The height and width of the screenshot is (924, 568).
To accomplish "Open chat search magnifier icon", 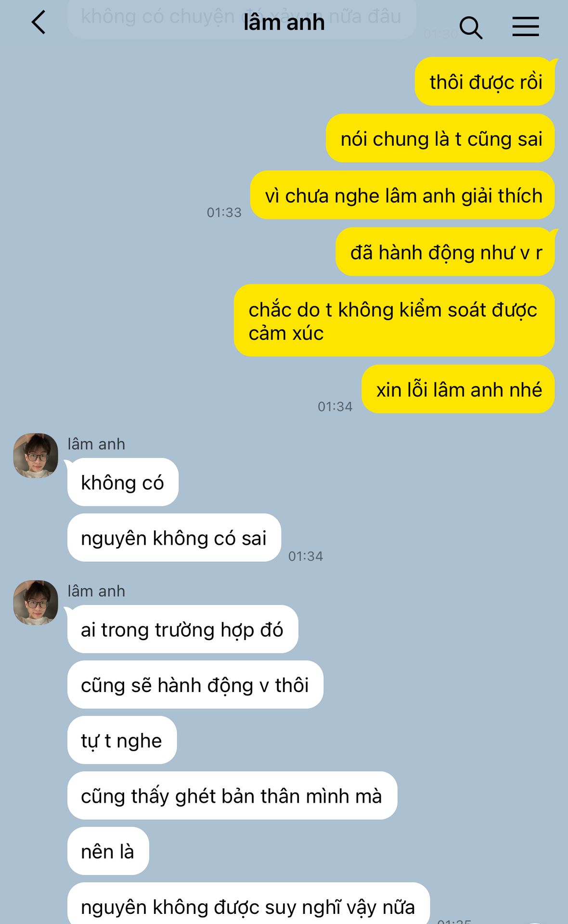I will tap(471, 27).
